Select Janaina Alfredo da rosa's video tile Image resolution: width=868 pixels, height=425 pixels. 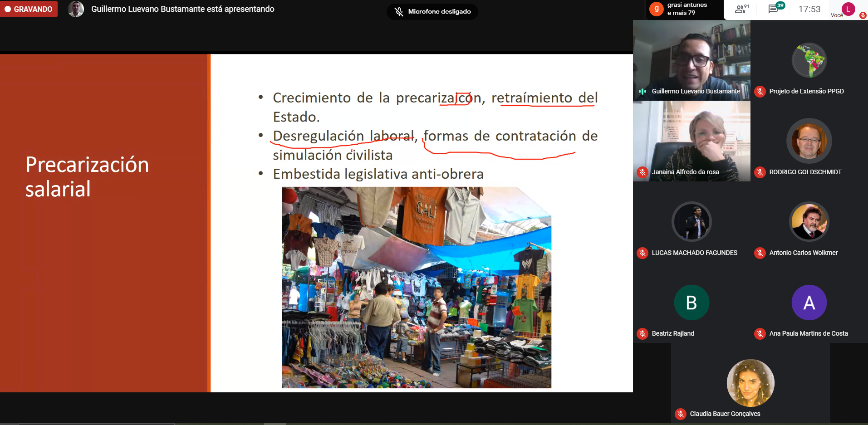pos(691,141)
